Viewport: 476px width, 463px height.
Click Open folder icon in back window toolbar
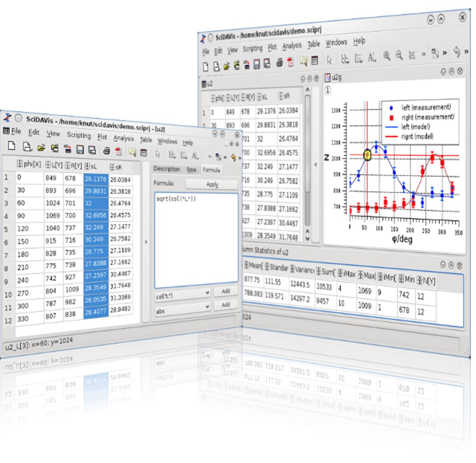(226, 66)
